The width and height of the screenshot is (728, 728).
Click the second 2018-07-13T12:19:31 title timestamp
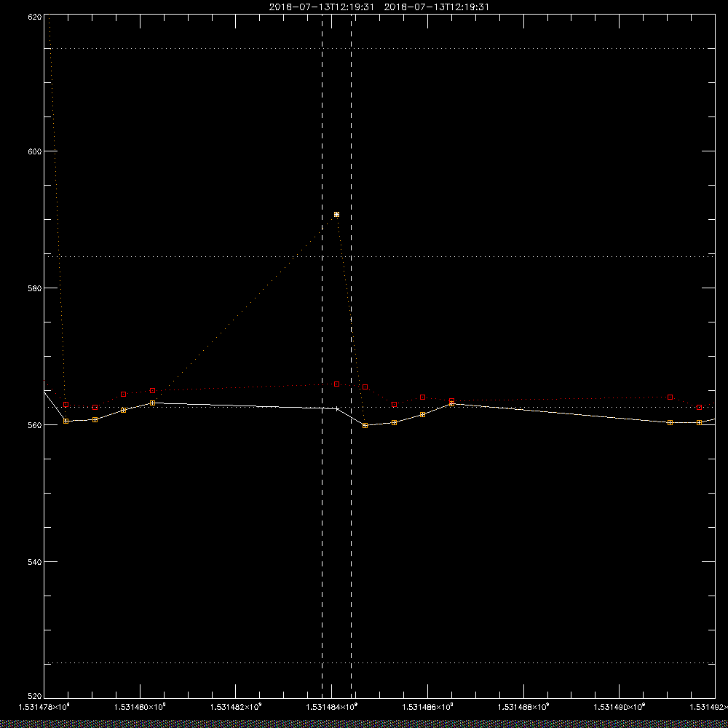point(436,7)
